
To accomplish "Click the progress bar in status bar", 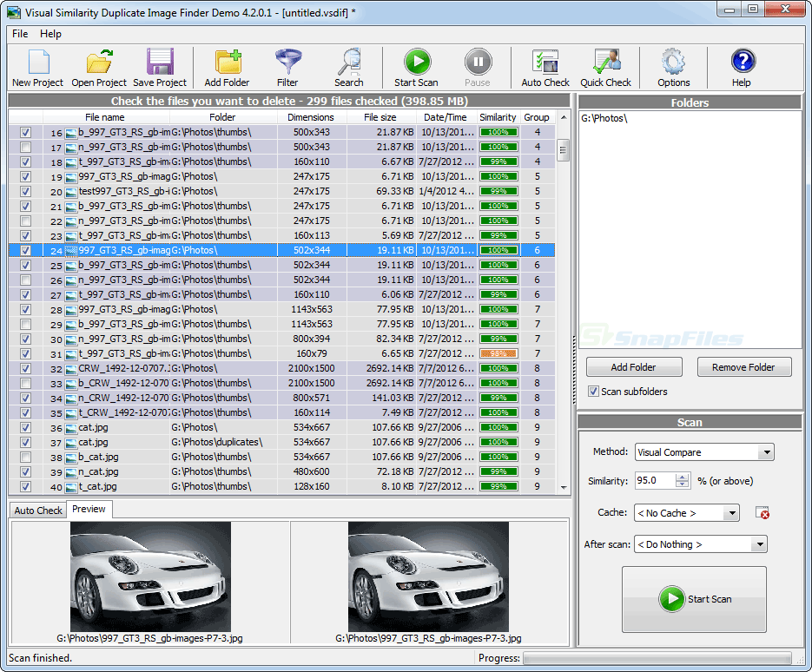I will [x=657, y=658].
